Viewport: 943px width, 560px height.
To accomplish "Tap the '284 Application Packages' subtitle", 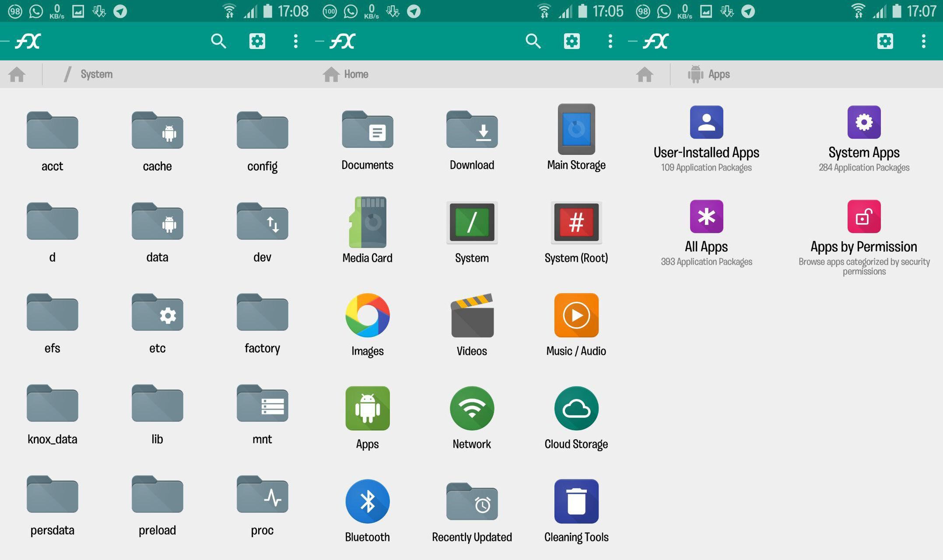I will click(x=864, y=168).
